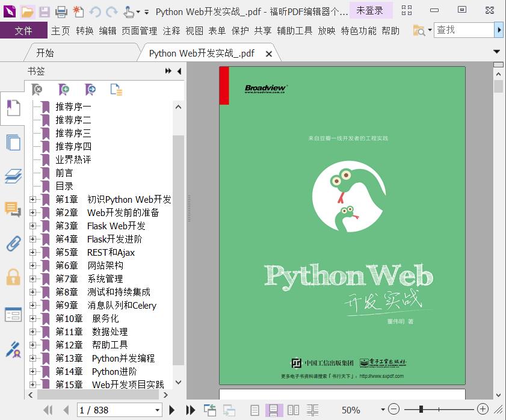Click the zoom in plus button
Viewport: 506px width, 420px height.
pos(483,409)
